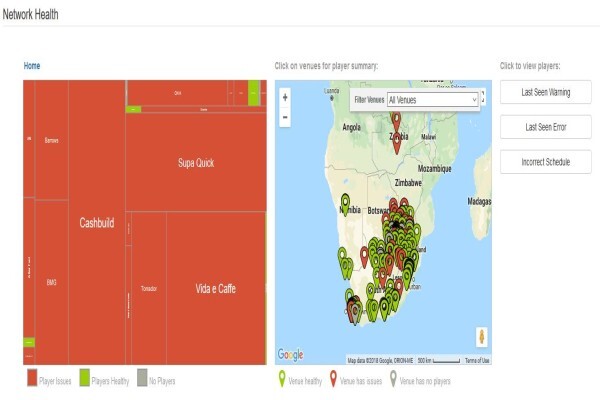Toggle map fullscreen icon
The height and width of the screenshot is (400, 600).
[483, 97]
